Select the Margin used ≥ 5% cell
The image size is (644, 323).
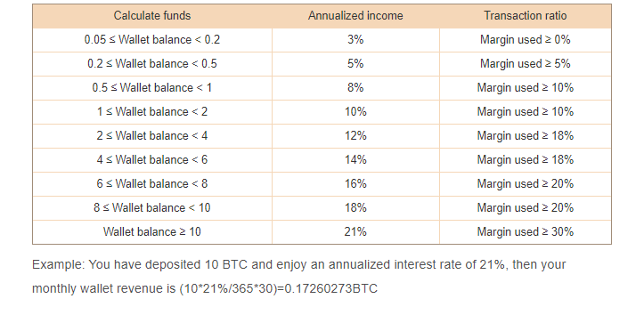click(526, 64)
